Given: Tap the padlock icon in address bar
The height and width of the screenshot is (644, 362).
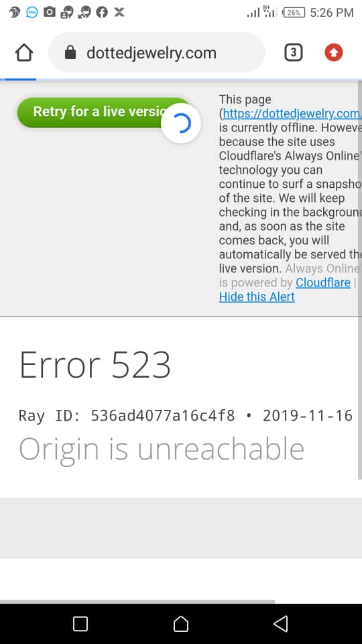Looking at the screenshot, I should [x=70, y=52].
